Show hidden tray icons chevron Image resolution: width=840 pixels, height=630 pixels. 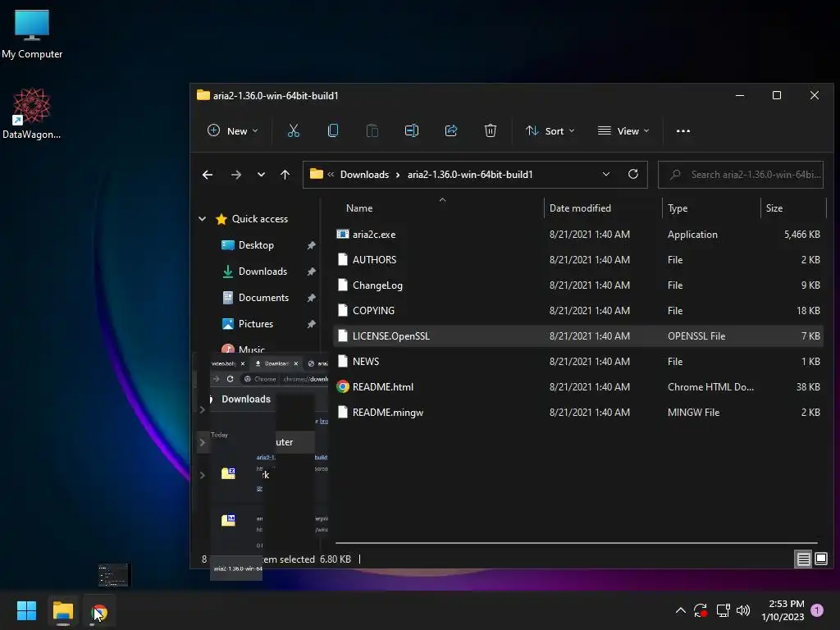tap(680, 610)
